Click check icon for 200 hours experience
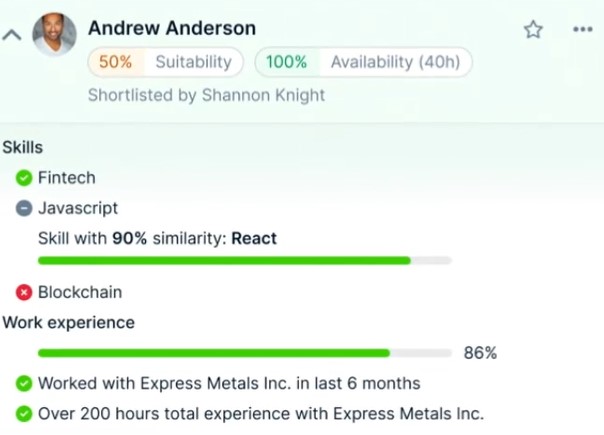The image size is (604, 435). pyautogui.click(x=24, y=413)
